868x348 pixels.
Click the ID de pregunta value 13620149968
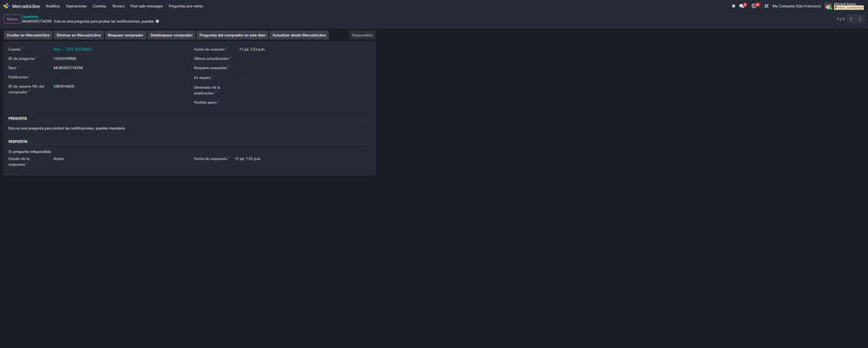(x=64, y=59)
